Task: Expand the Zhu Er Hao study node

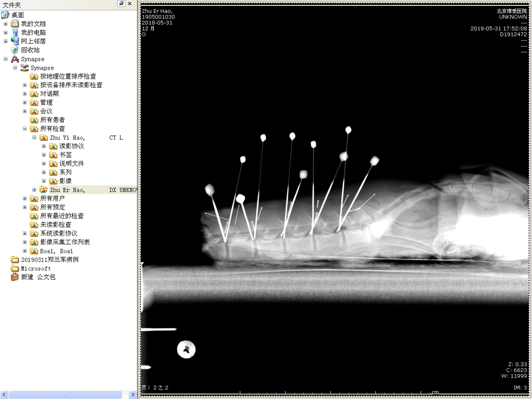Action: tap(34, 190)
